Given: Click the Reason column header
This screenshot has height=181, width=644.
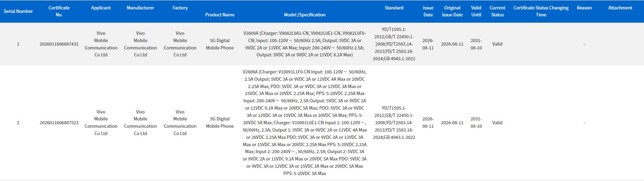Looking at the screenshot, I should (584, 8).
